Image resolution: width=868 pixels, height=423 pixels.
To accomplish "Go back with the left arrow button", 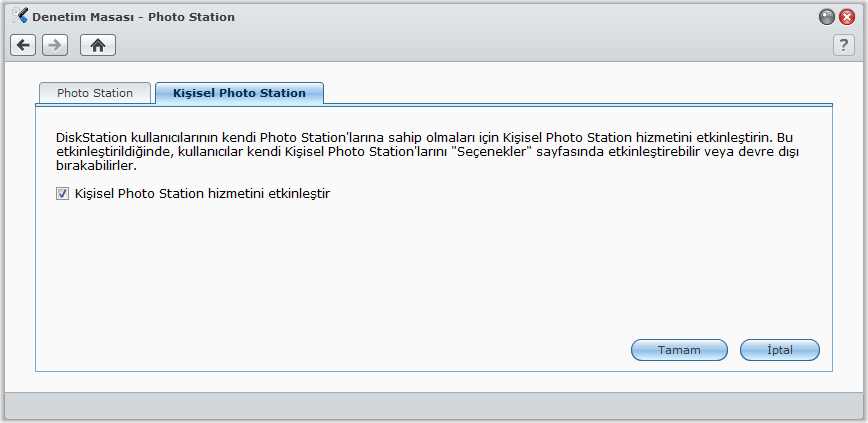I will (x=23, y=45).
